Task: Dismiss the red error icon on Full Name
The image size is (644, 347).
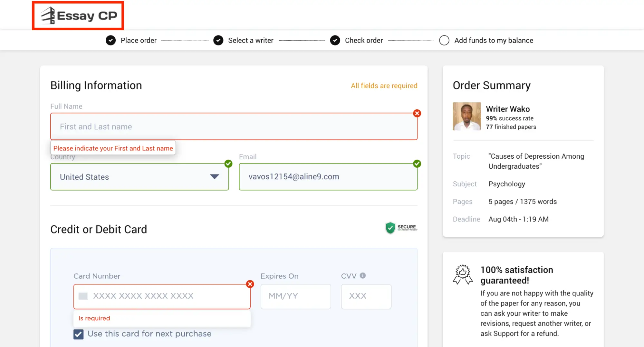Action: [x=417, y=113]
